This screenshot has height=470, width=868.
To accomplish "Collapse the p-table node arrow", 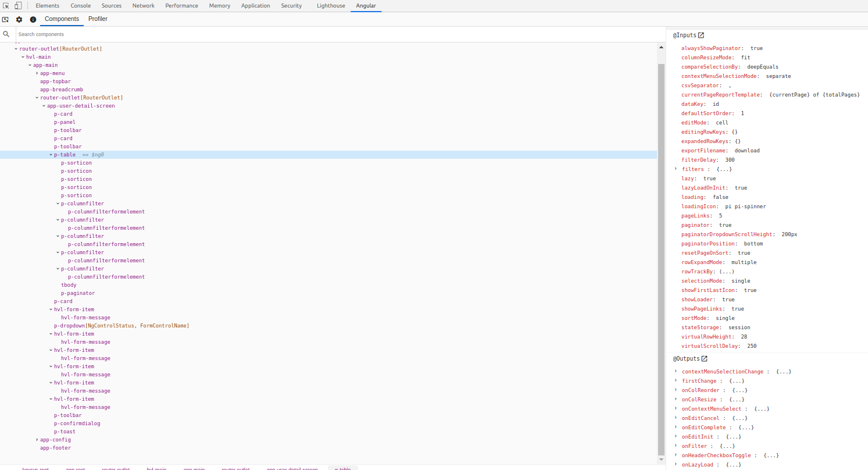I will pyautogui.click(x=51, y=155).
